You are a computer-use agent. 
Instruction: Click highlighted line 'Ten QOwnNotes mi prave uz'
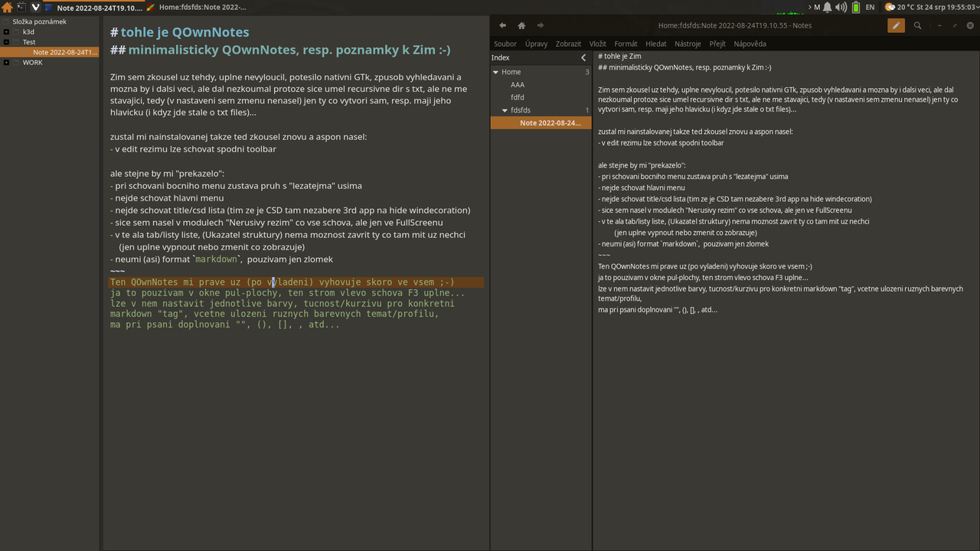pyautogui.click(x=296, y=282)
